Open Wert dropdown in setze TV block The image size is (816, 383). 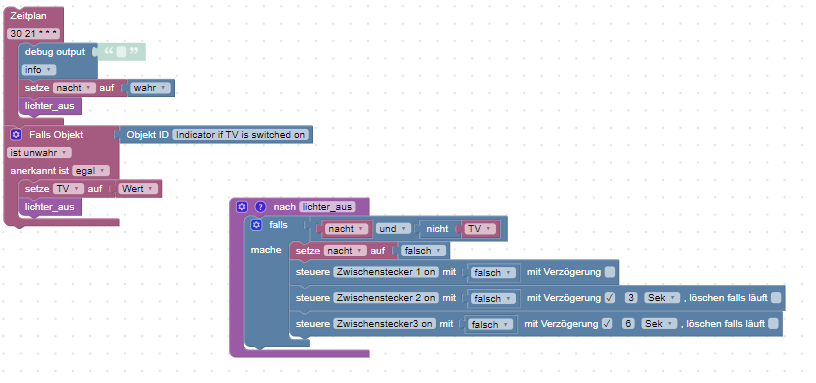(138, 189)
